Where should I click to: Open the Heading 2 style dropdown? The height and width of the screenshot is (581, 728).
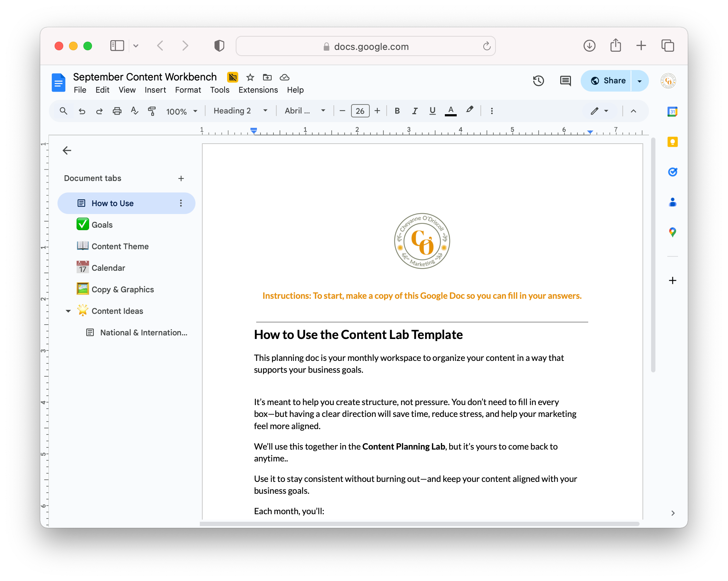click(240, 111)
